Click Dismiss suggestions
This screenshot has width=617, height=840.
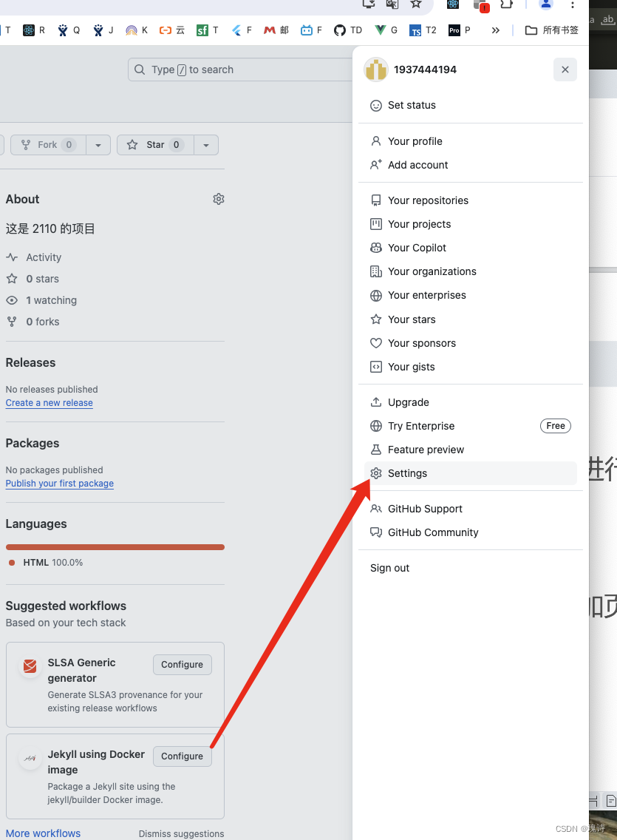[182, 833]
